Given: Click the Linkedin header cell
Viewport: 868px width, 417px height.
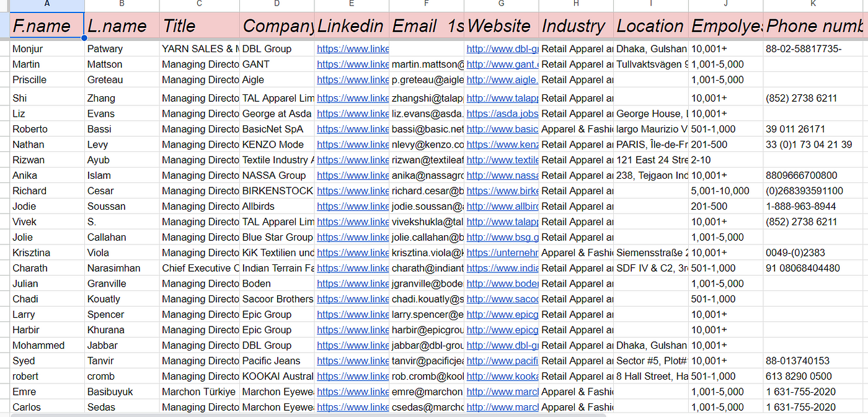Looking at the screenshot, I should pos(352,26).
